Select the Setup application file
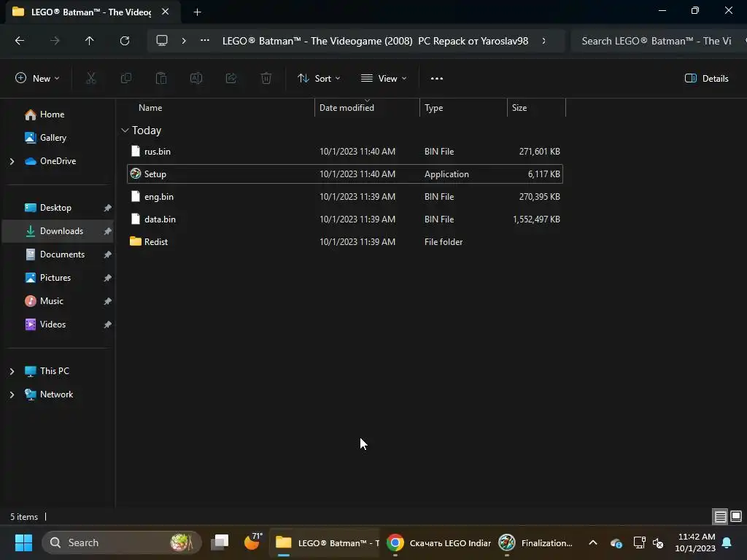747x560 pixels. click(345, 174)
